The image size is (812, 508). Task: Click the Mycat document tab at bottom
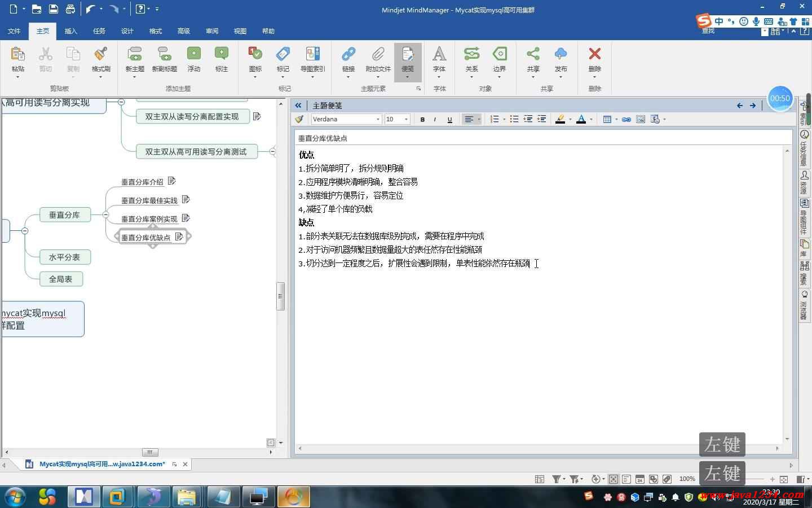pos(102,464)
